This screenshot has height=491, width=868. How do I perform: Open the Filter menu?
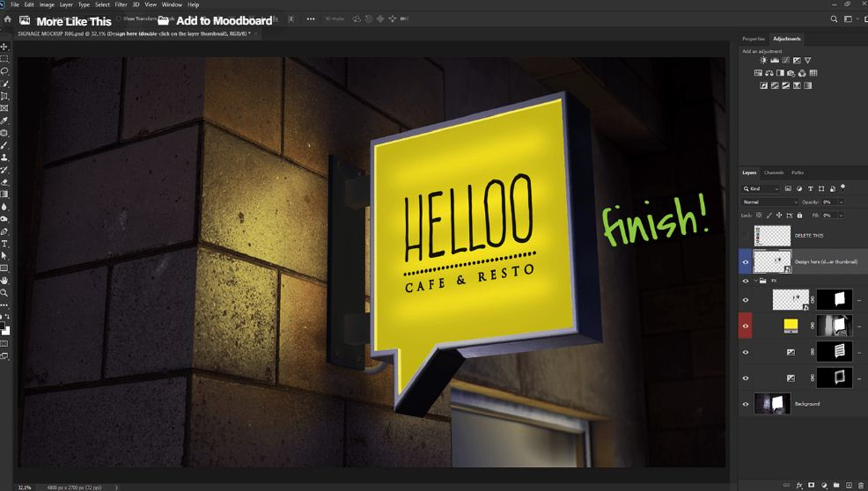[x=121, y=4]
